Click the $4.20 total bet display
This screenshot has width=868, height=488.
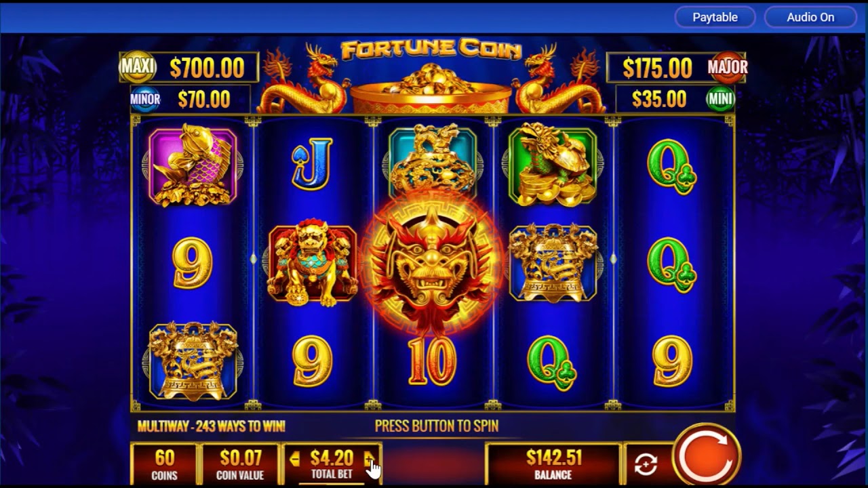(332, 464)
